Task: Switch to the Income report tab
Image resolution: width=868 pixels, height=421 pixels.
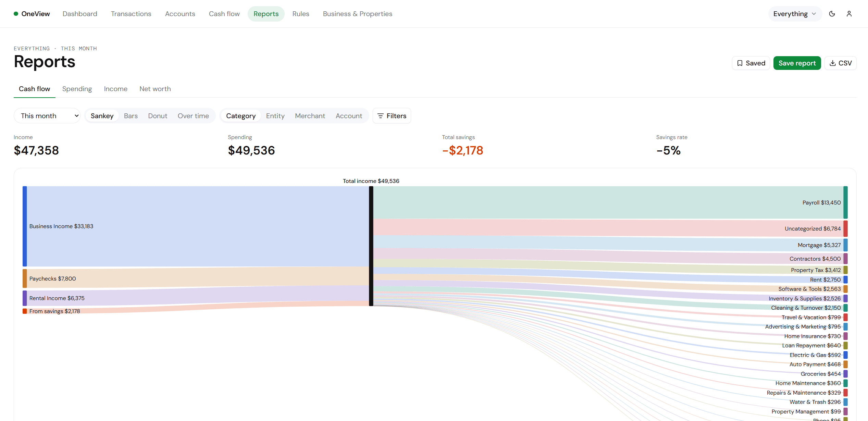Action: (x=115, y=89)
